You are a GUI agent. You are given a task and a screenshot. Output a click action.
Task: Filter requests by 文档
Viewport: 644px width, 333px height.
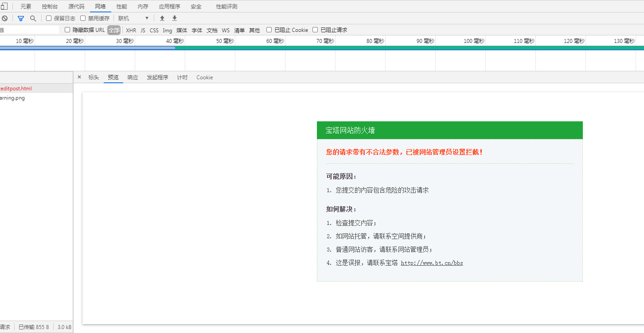[212, 30]
